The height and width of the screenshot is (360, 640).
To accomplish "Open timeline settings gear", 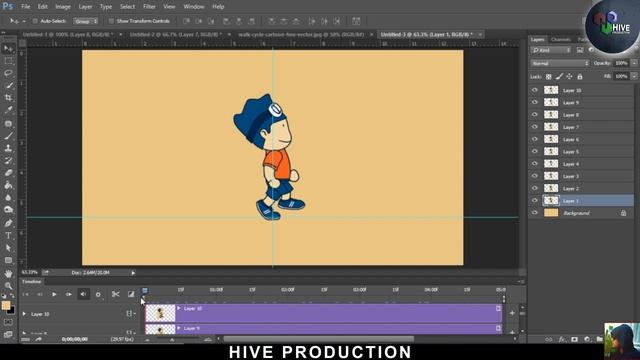I will click(98, 294).
